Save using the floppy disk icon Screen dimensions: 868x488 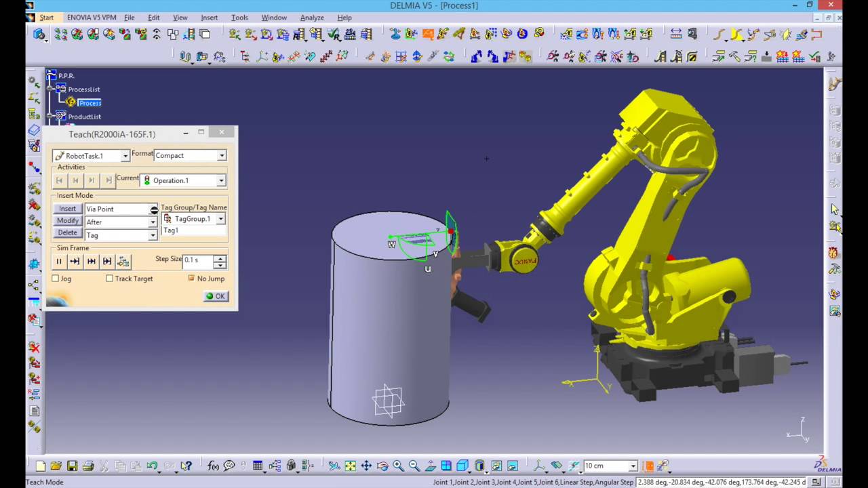tap(72, 466)
